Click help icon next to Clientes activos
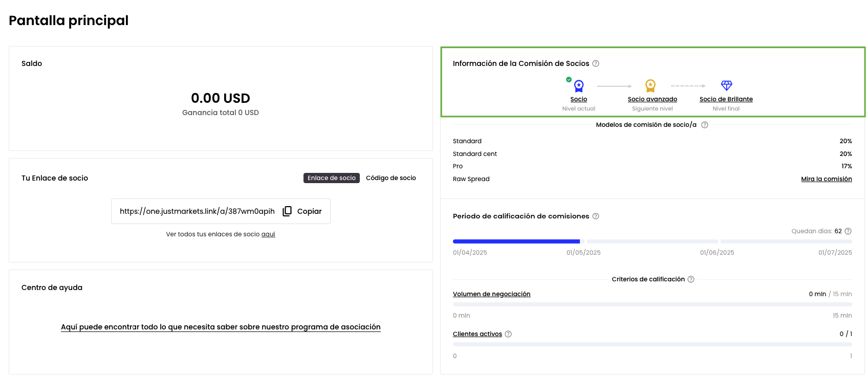This screenshot has height=377, width=868. tap(508, 334)
